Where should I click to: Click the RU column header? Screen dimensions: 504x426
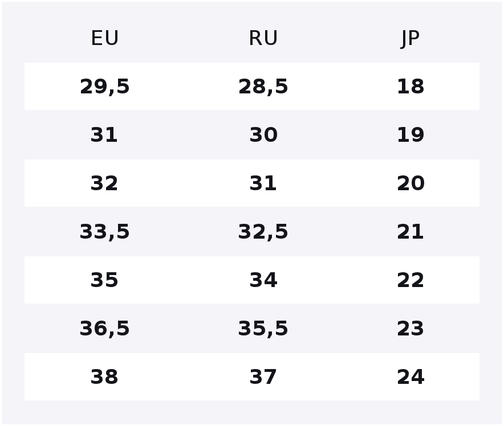coord(263,38)
